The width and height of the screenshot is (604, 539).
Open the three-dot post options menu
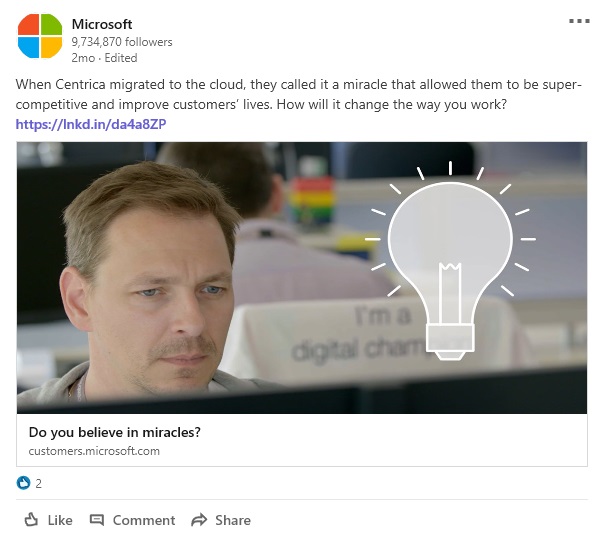click(x=579, y=21)
